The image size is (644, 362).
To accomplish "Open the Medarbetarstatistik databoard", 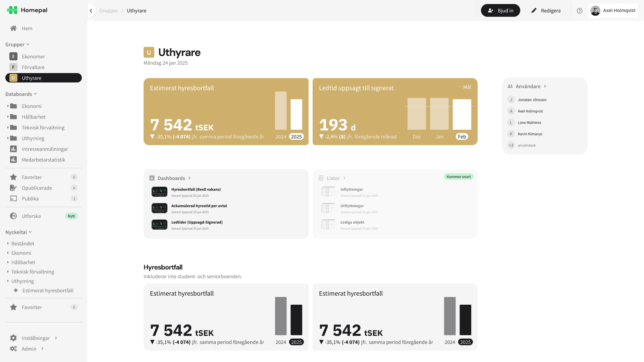I will coord(43,160).
